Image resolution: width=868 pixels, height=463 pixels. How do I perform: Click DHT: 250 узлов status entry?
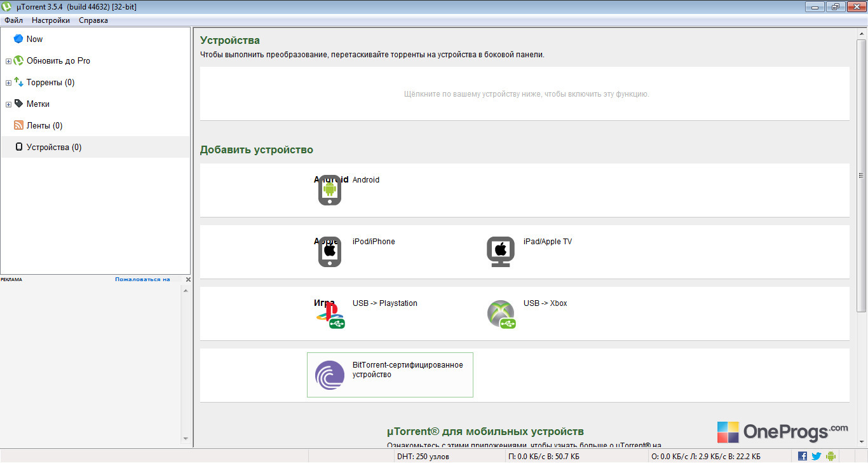423,457
